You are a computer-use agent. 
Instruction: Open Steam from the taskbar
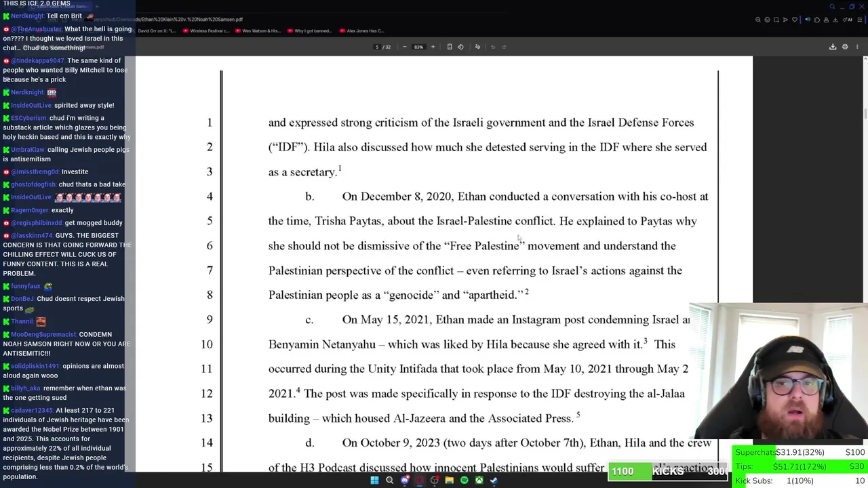point(494,481)
